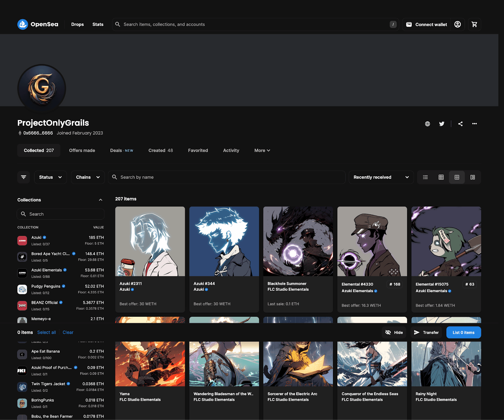Open the website globe icon
Image resolution: width=504 pixels, height=420 pixels.
[x=427, y=124]
